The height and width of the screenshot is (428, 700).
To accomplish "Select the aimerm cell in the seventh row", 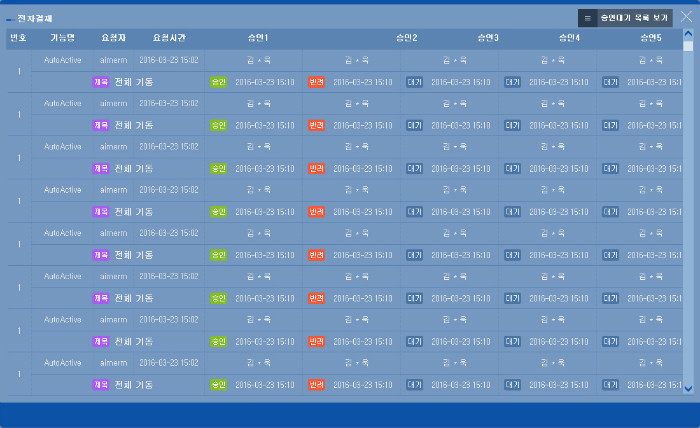I will click(113, 320).
